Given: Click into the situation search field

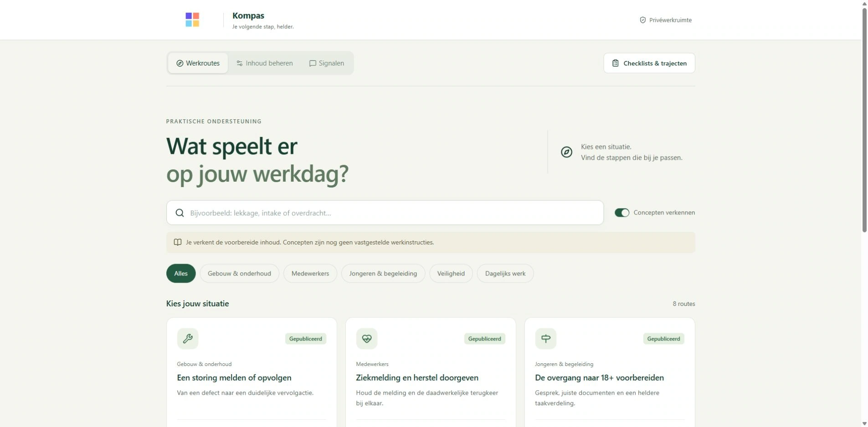Looking at the screenshot, I should (x=385, y=213).
